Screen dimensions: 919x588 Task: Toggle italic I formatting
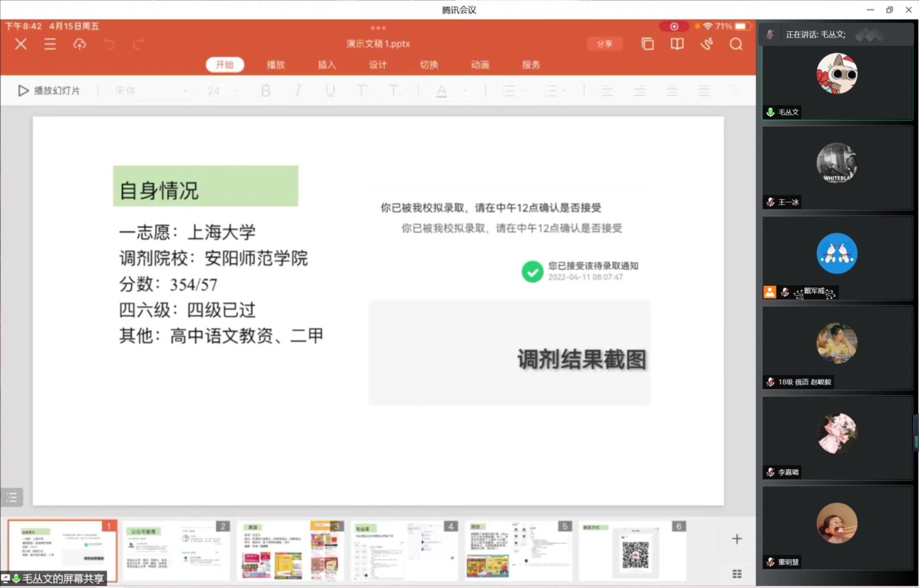tap(298, 91)
